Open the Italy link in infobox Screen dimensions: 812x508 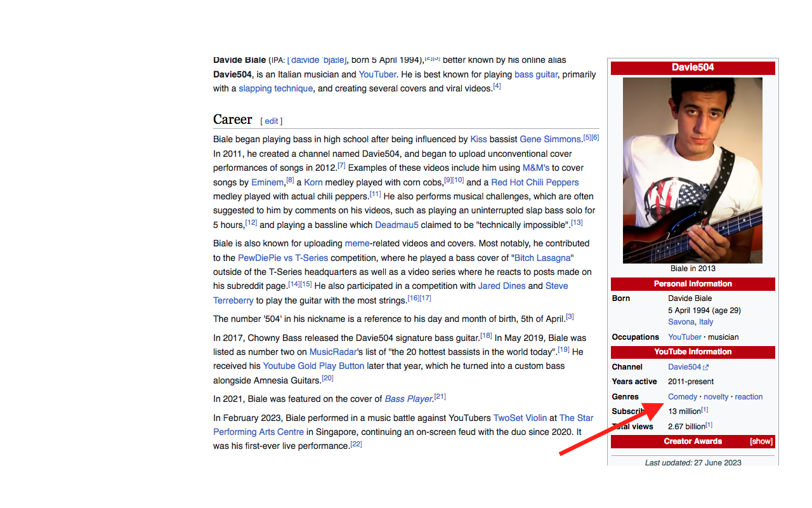click(706, 322)
